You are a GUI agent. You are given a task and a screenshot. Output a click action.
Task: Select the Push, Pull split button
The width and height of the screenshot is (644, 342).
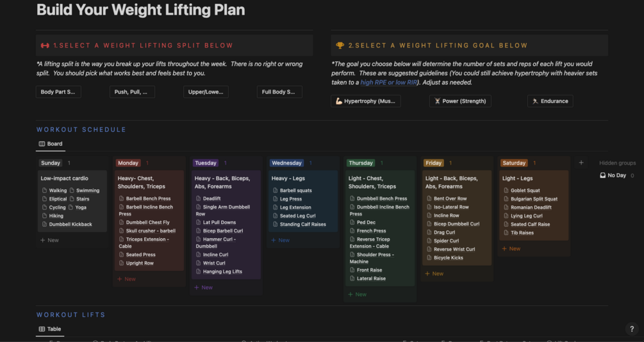pyautogui.click(x=131, y=92)
